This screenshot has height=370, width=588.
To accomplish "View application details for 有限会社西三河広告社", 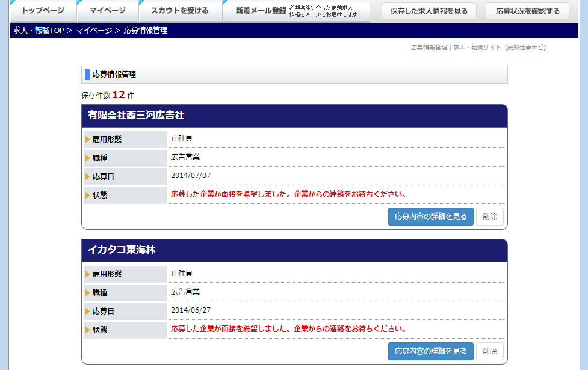I will click(x=430, y=217).
